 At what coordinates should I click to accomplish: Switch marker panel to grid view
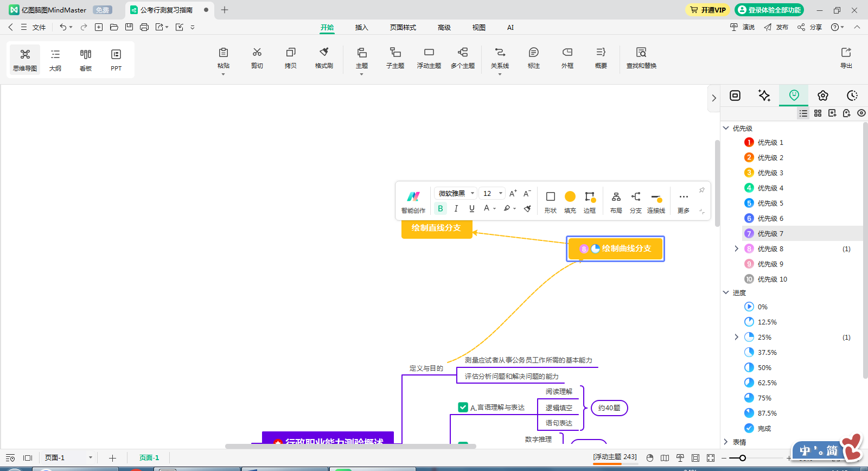click(x=818, y=113)
